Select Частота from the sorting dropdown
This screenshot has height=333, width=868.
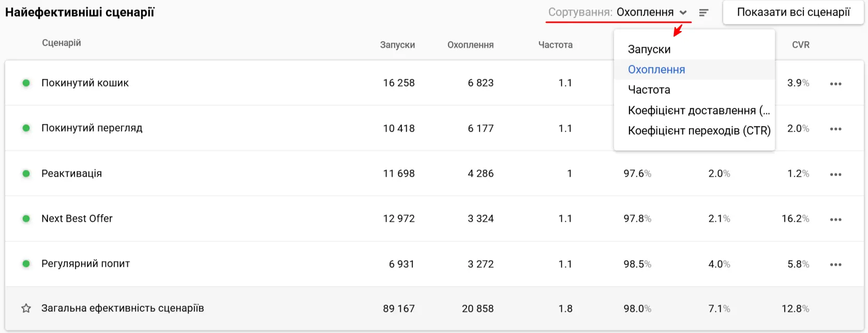point(649,90)
